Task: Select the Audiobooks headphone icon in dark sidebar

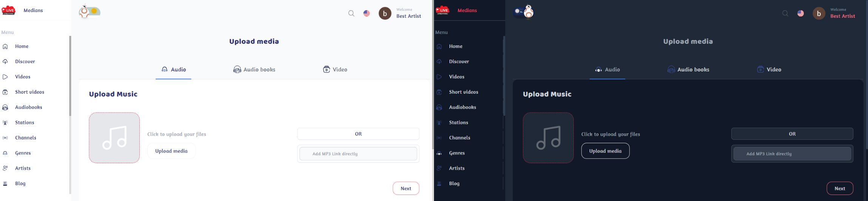Action: pyautogui.click(x=439, y=107)
